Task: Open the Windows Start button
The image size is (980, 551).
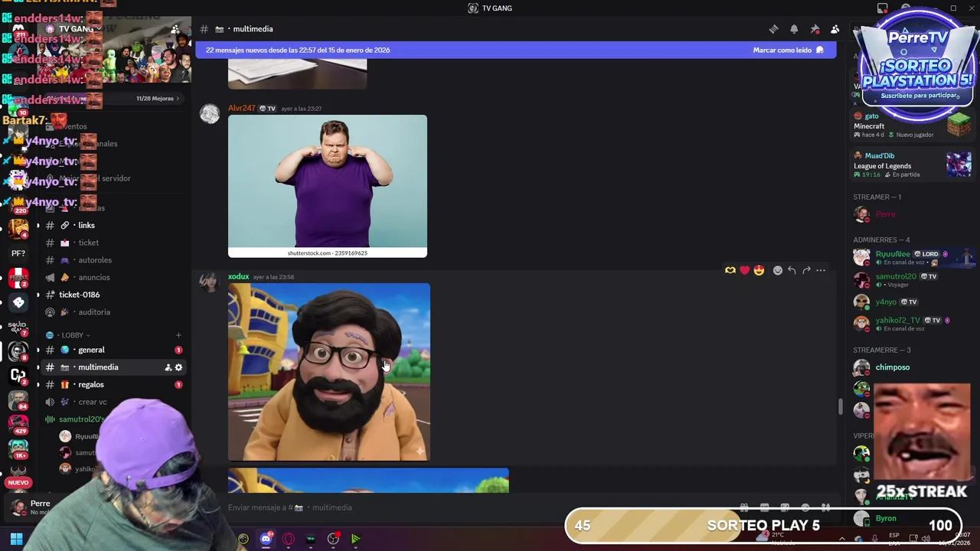Action: pos(16,539)
